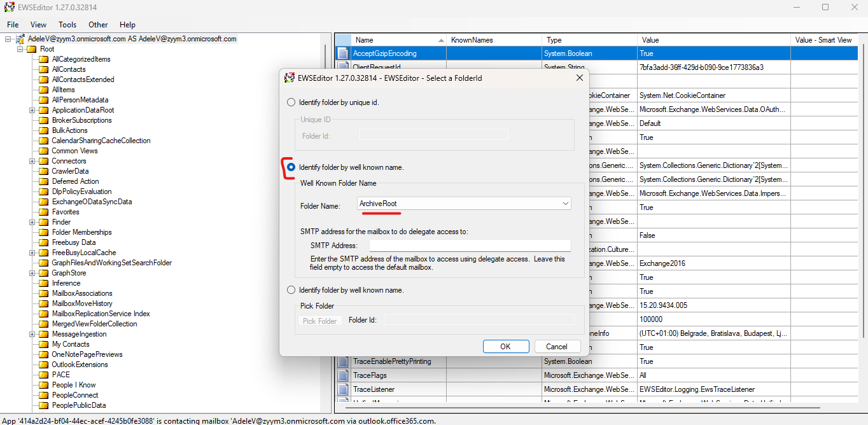Click the disabled Pick Folder button

click(x=320, y=321)
